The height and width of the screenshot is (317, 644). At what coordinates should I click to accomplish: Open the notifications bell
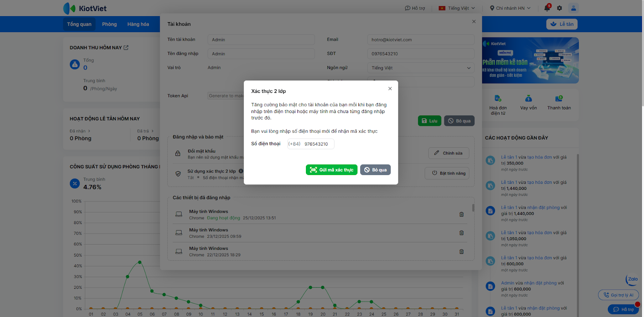[547, 8]
